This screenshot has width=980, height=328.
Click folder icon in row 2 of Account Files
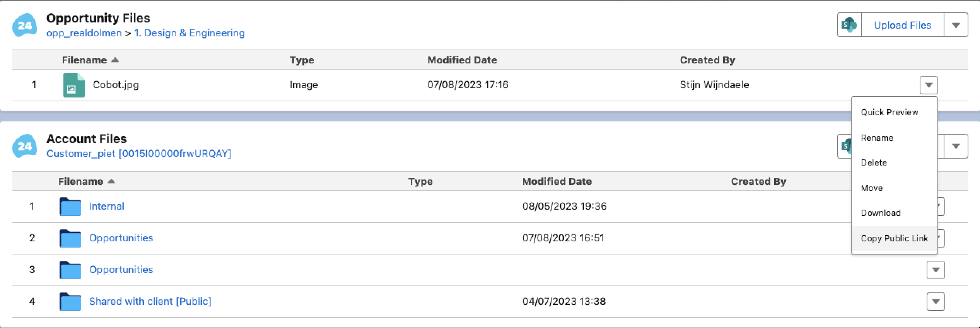coord(70,238)
